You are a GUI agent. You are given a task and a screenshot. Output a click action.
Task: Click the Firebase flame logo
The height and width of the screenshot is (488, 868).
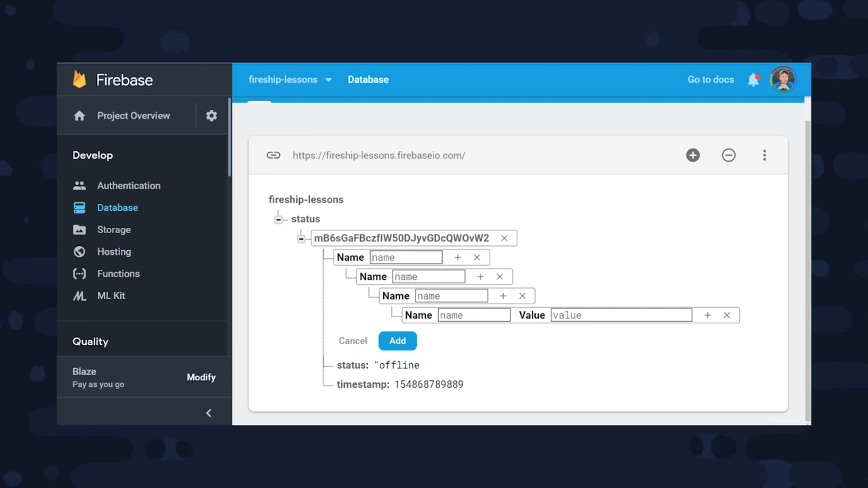(80, 80)
